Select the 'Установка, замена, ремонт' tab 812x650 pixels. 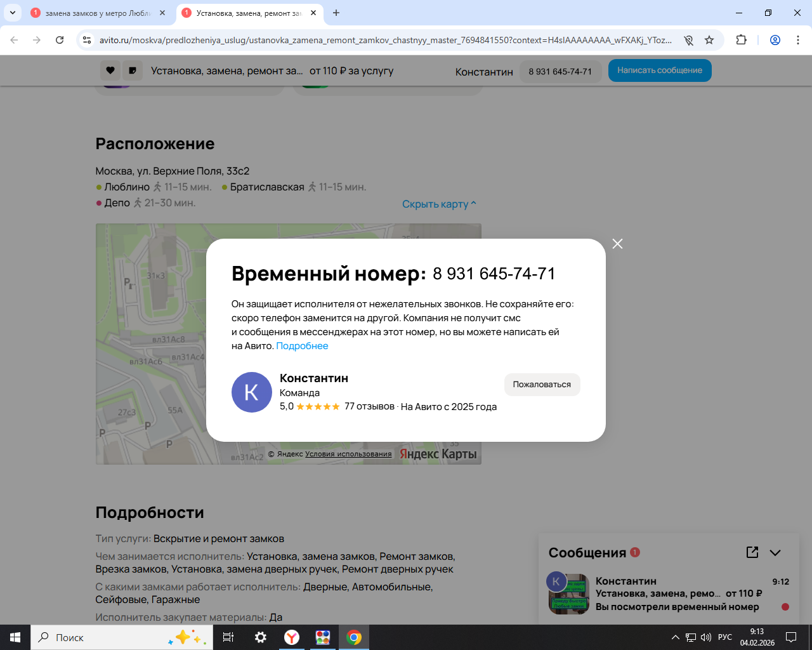249,13
